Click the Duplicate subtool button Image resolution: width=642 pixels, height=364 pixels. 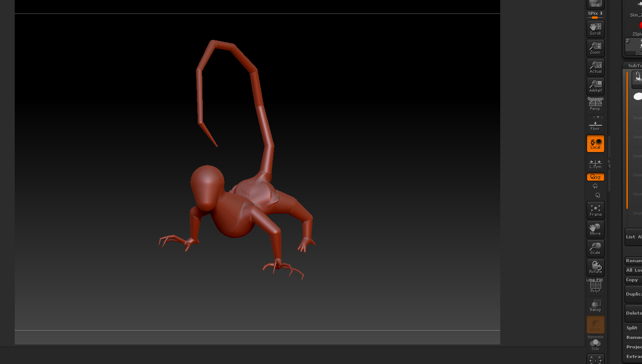tap(634, 294)
